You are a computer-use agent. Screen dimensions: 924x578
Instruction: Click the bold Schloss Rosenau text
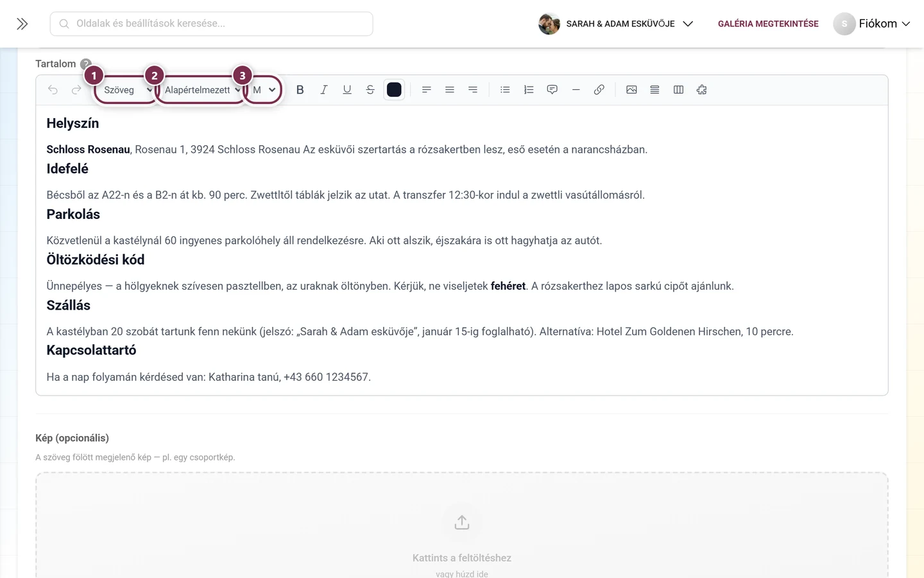(x=88, y=150)
